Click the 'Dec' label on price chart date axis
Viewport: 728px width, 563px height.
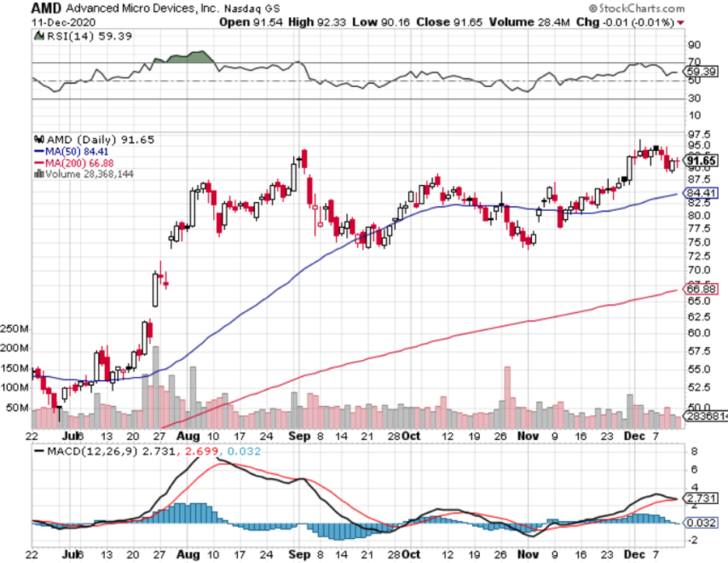tap(634, 436)
